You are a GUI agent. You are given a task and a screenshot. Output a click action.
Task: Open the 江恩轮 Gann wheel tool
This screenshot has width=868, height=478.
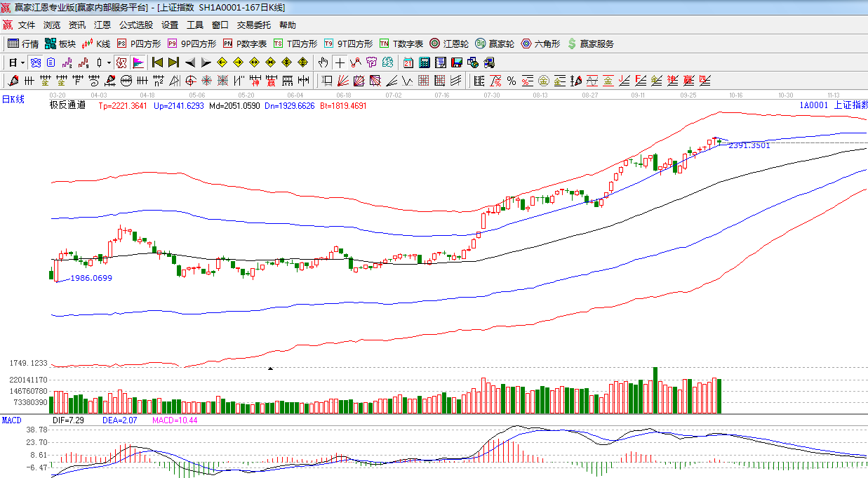coord(449,44)
